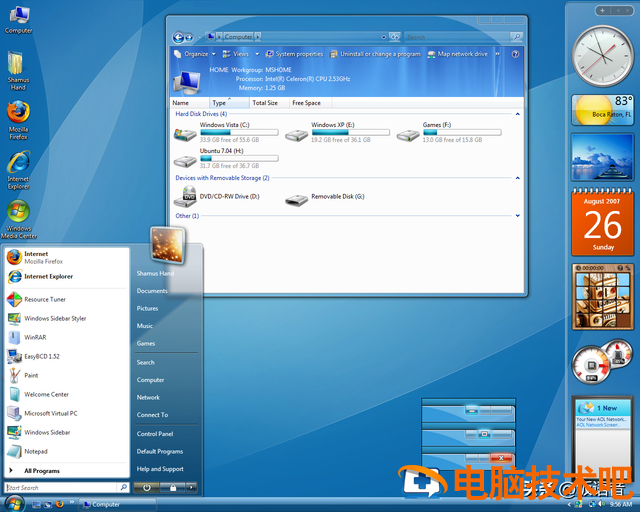This screenshot has width=640, height=512.
Task: Open Microsoft Virtual PC from Start menu
Action: pyautogui.click(x=67, y=413)
